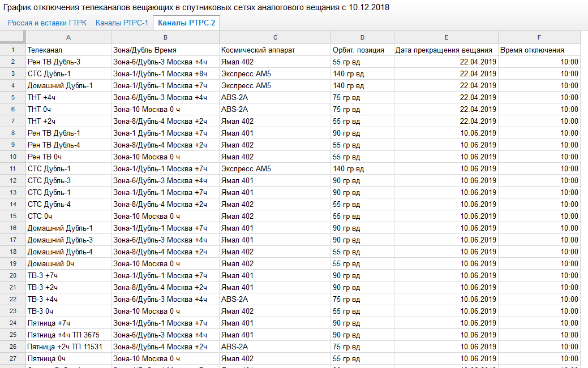Select row 5 by its row number
This screenshot has height=368, width=588.
(x=12, y=97)
